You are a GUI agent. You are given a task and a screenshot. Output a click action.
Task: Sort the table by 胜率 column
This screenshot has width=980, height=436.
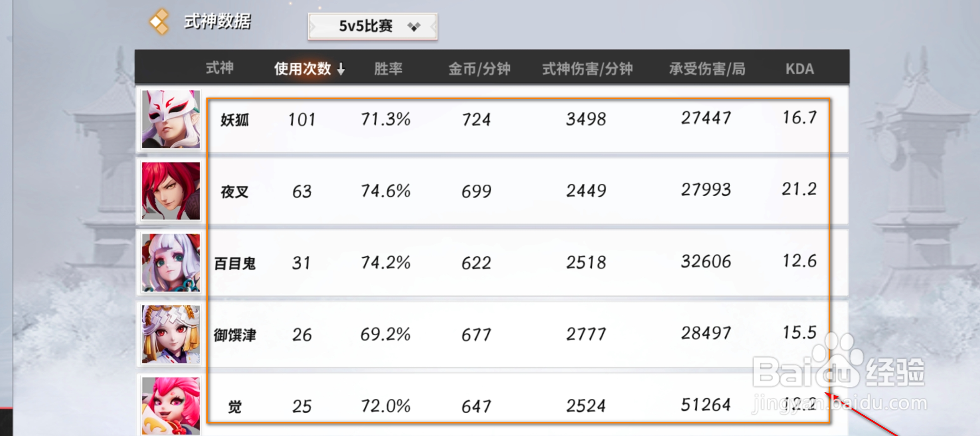388,69
